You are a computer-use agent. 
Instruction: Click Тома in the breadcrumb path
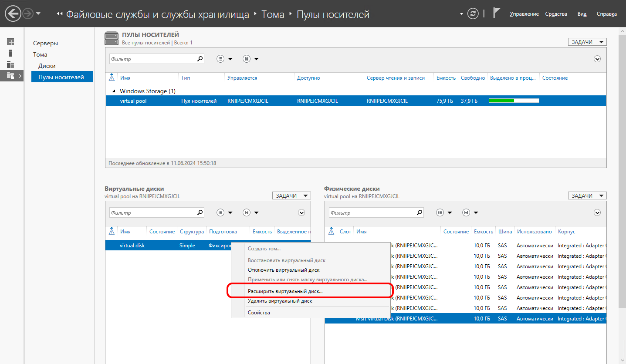[x=273, y=14]
